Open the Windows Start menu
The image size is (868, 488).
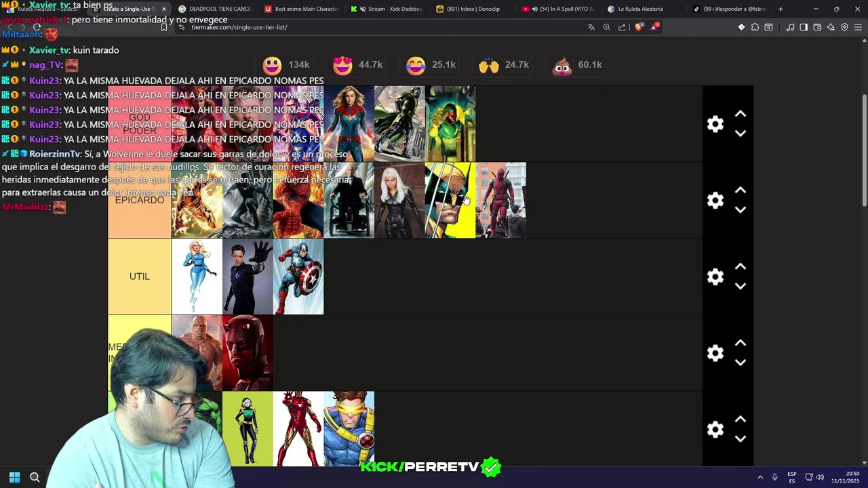point(14,477)
